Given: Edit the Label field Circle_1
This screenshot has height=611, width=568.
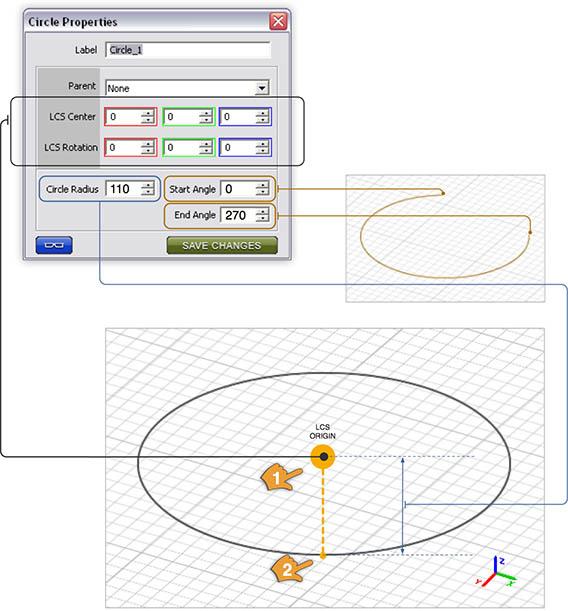Looking at the screenshot, I should 188,50.
